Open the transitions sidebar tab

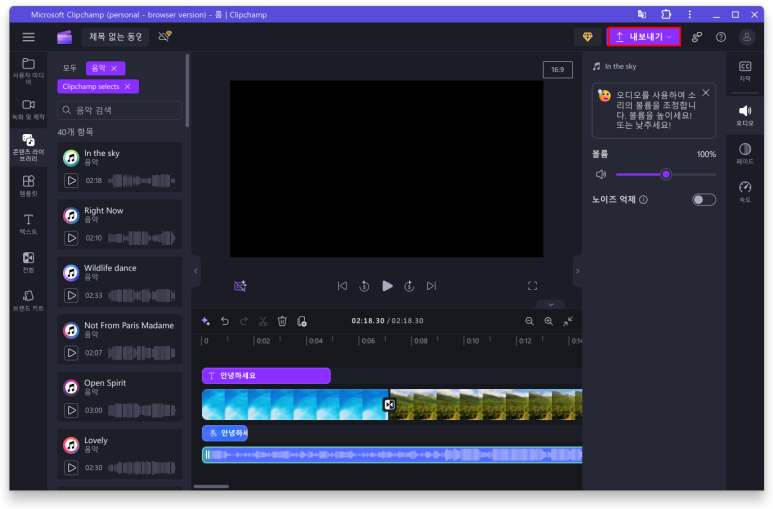[28, 262]
